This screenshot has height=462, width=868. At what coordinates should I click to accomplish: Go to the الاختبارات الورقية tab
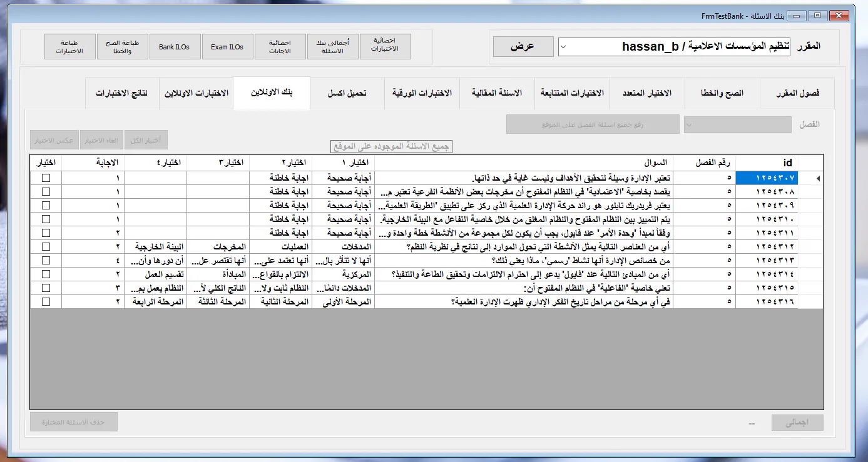(x=422, y=94)
